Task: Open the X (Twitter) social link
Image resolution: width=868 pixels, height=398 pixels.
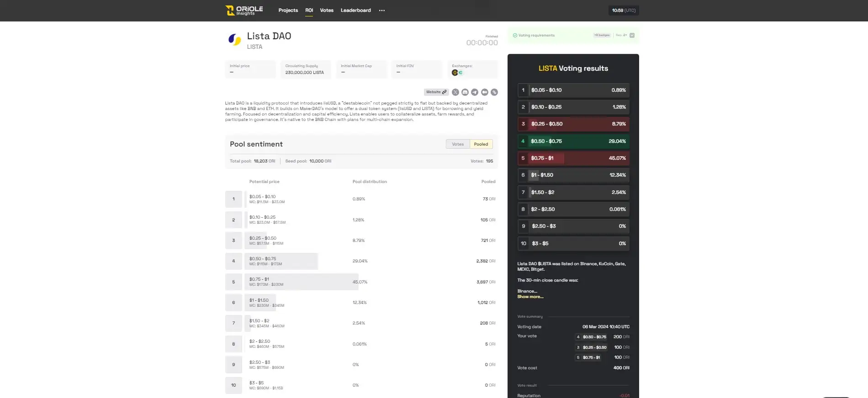Action: [455, 92]
